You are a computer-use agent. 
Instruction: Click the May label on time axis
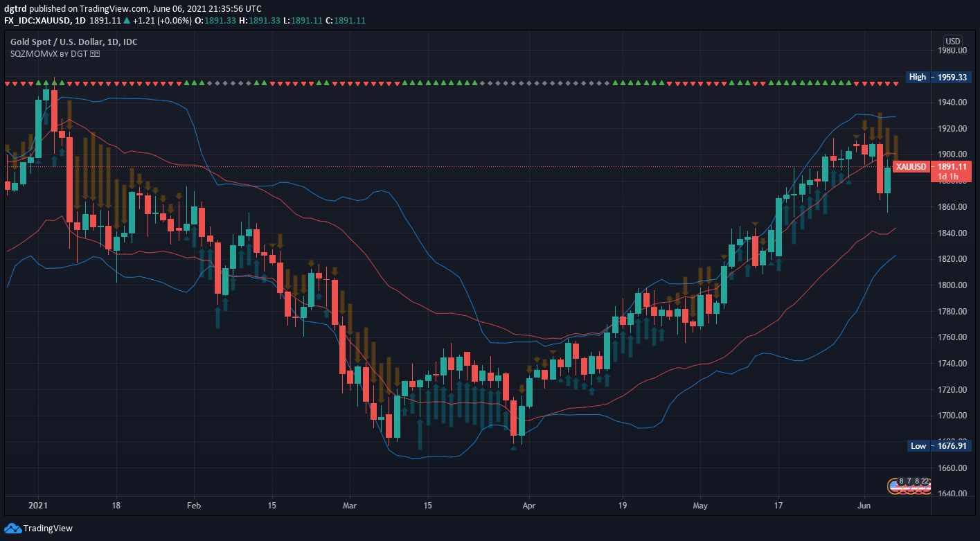pos(701,506)
